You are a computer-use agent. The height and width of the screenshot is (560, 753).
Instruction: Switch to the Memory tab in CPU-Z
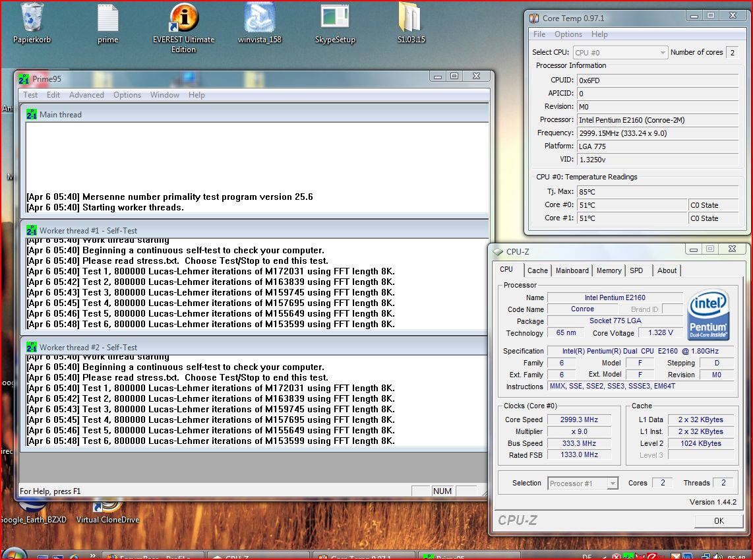(609, 270)
